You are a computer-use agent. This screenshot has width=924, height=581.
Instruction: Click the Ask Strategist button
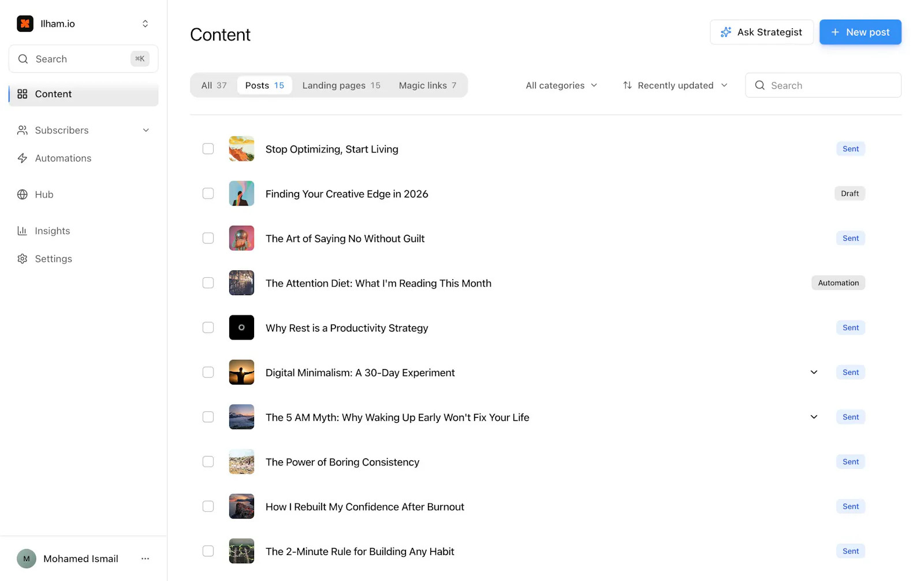[x=762, y=32]
